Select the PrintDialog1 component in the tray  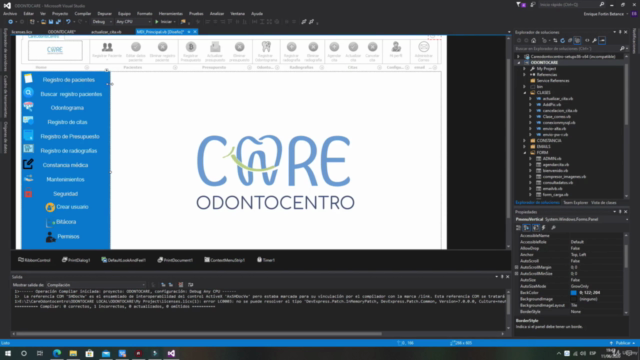(x=76, y=260)
